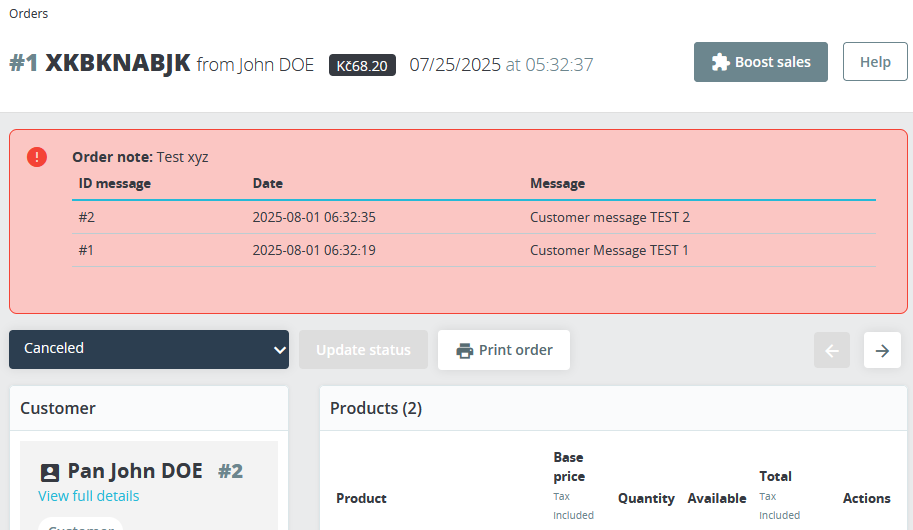Viewport: 913px width, 530px height.
Task: Click the customer ID card icon
Action: tap(50, 472)
